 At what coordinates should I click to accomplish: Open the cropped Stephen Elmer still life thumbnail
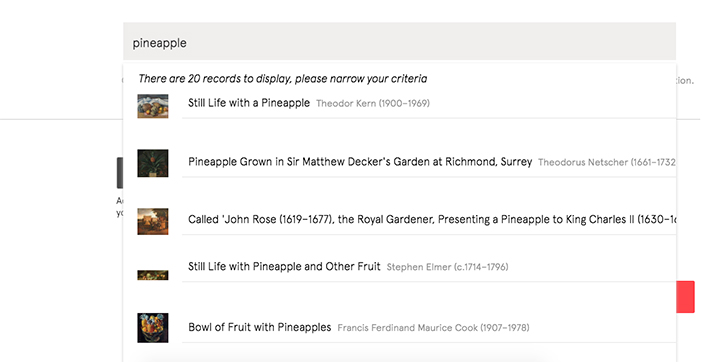click(153, 275)
